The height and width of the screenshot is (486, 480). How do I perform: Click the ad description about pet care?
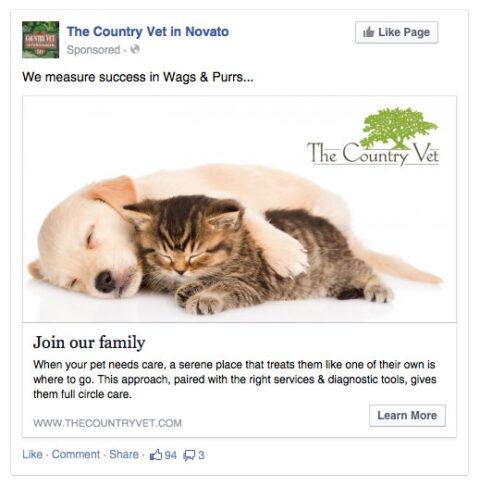point(234,379)
